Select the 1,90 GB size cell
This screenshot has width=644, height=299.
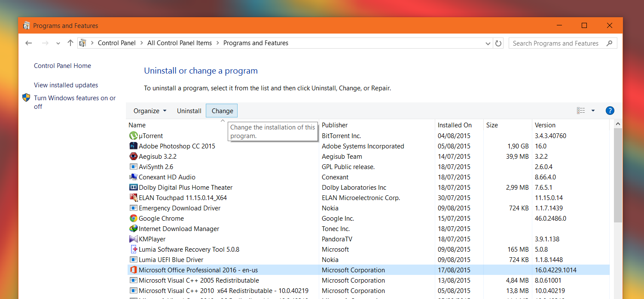[x=518, y=146]
